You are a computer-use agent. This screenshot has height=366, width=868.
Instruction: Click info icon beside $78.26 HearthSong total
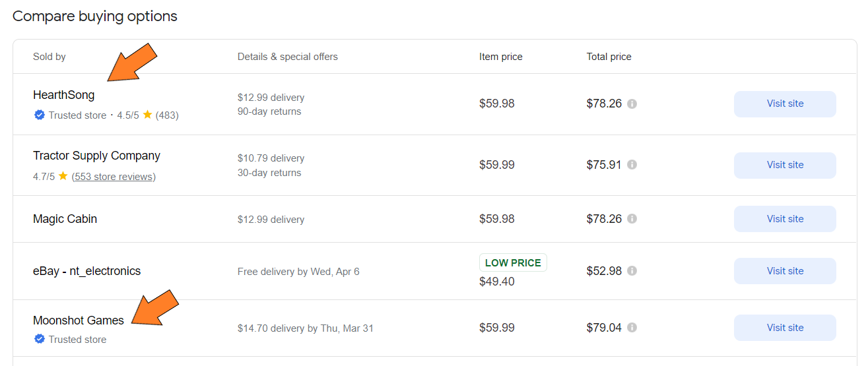(x=632, y=104)
